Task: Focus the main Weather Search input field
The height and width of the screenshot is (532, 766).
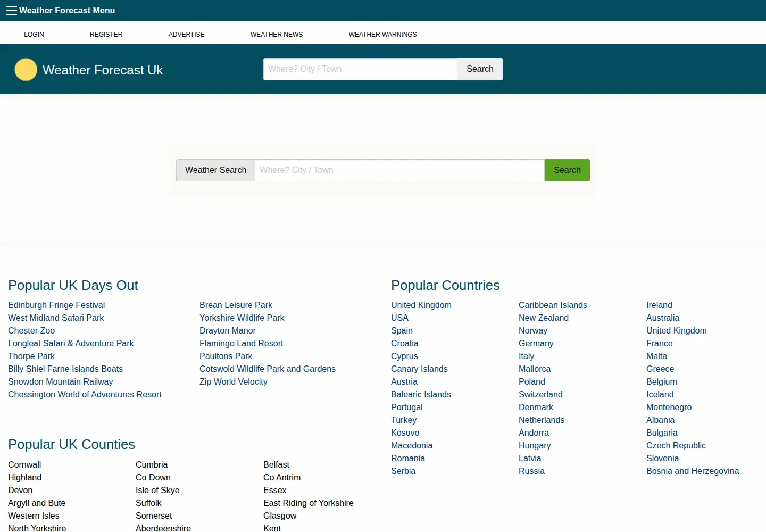Action: (x=399, y=170)
